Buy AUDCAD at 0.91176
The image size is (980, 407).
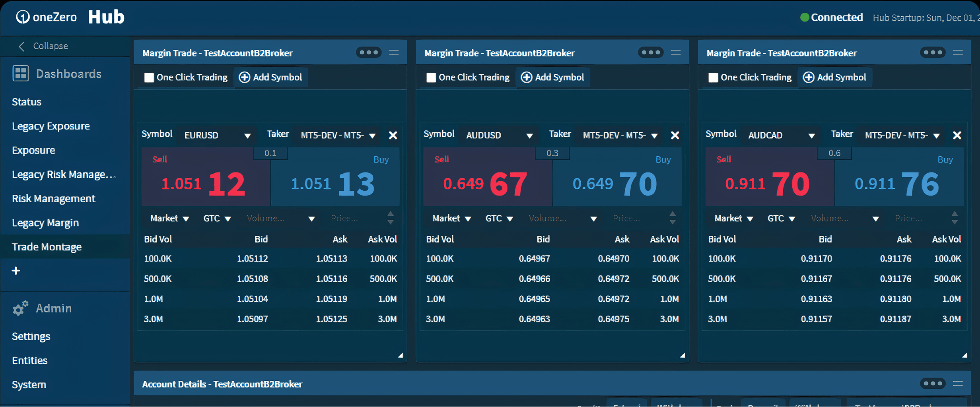(899, 177)
